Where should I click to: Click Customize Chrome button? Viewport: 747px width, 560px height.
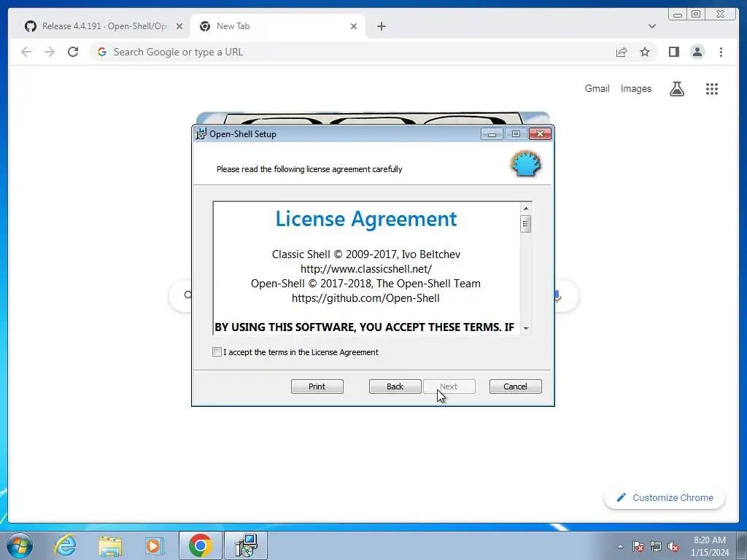(x=665, y=497)
